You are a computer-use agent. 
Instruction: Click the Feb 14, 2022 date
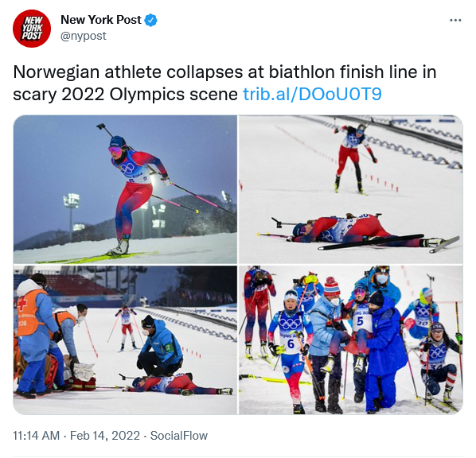pyautogui.click(x=105, y=436)
